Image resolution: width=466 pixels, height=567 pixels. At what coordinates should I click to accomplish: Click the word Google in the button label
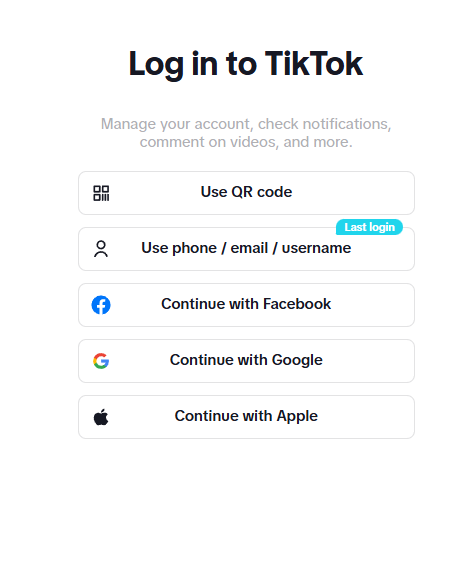[297, 360]
